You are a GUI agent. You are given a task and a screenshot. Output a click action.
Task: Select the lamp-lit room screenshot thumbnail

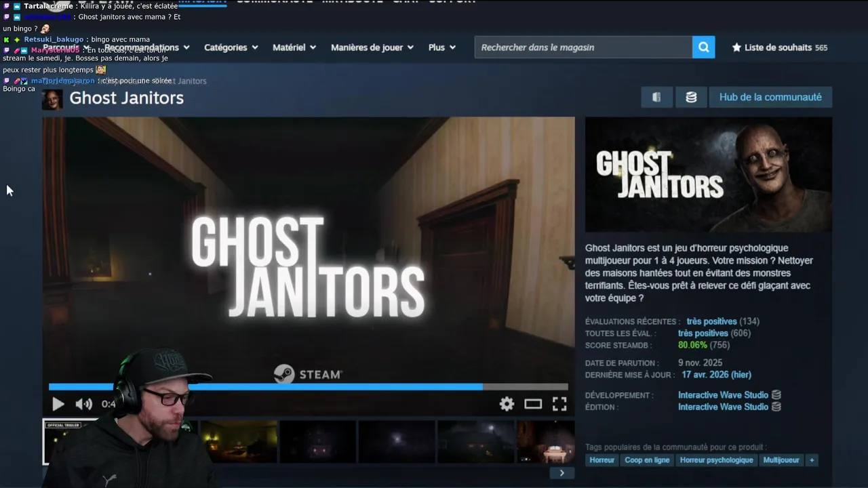coord(238,442)
